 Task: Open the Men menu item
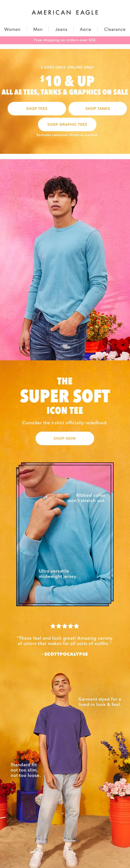(38, 29)
